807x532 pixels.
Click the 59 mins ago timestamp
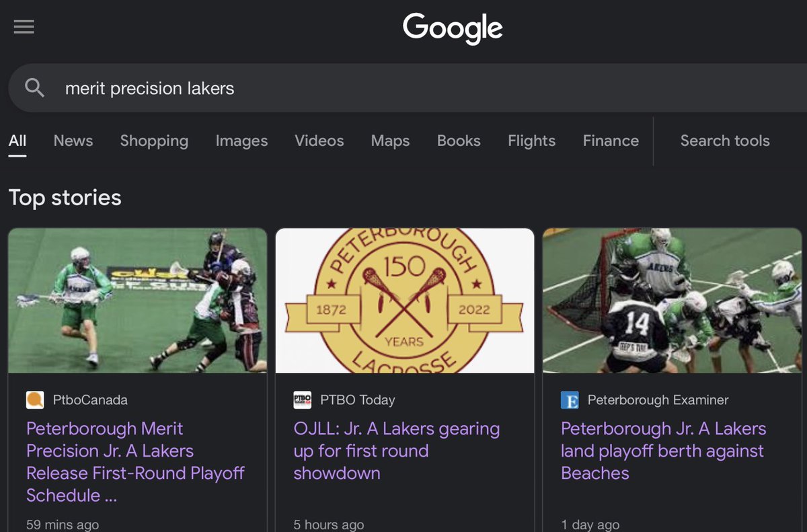[63, 524]
